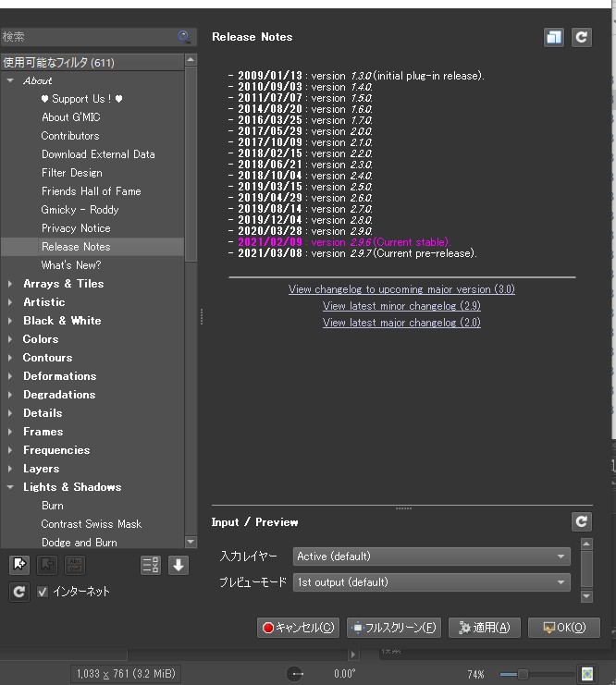This screenshot has height=685, width=616.
Task: Click the 74% zoom value in status bar
Action: tap(475, 674)
